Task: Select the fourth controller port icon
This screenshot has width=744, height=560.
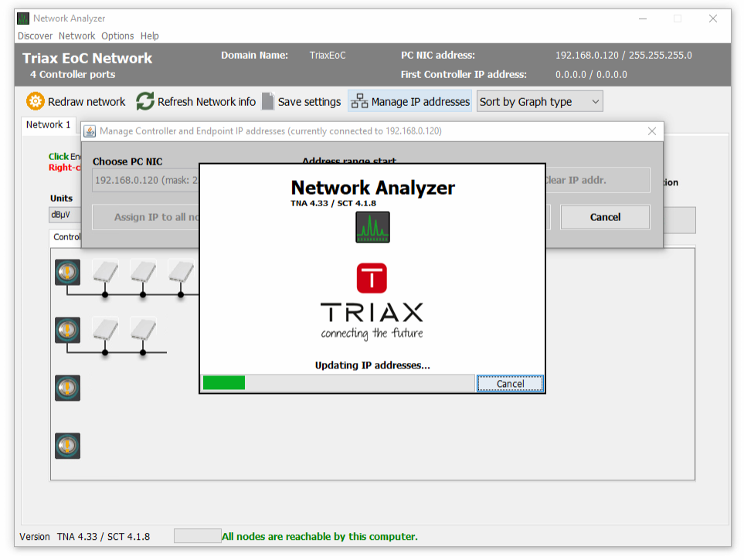Action: point(67,446)
